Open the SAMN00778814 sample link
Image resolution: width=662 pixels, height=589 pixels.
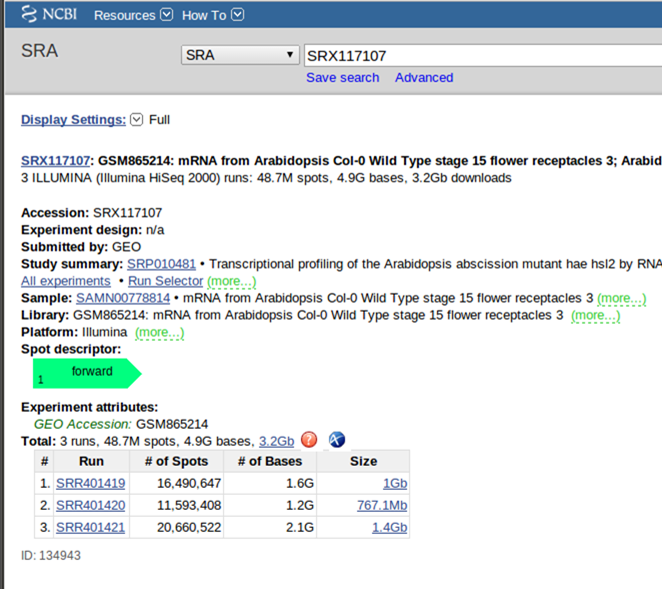(x=123, y=298)
